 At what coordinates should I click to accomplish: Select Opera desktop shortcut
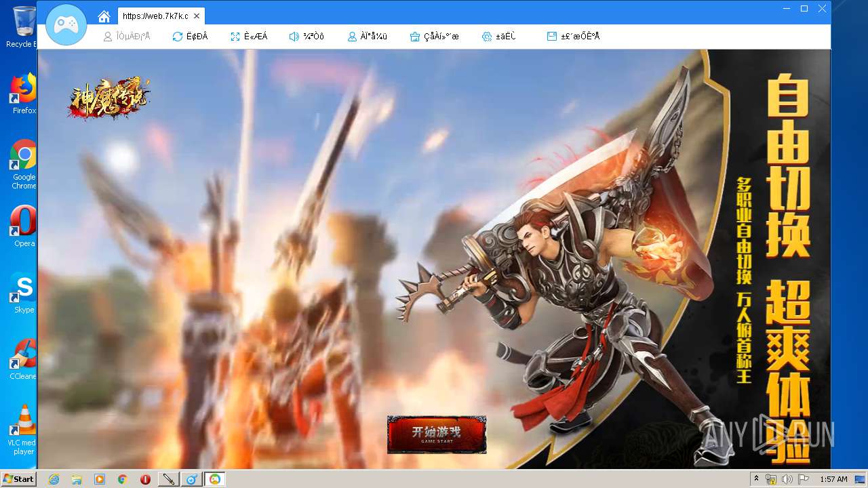[24, 226]
